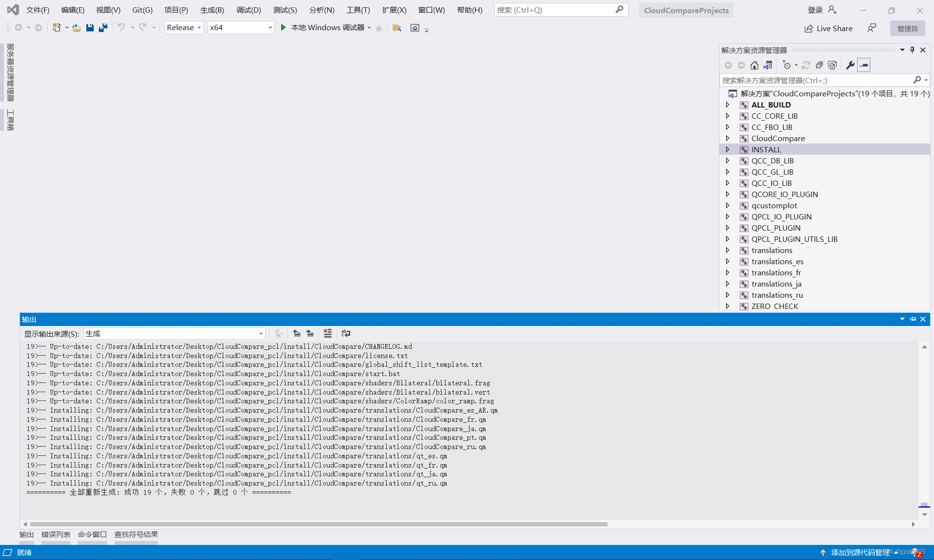
Task: Select the QCORE_IO_PLUGIN project
Action: pyautogui.click(x=785, y=194)
